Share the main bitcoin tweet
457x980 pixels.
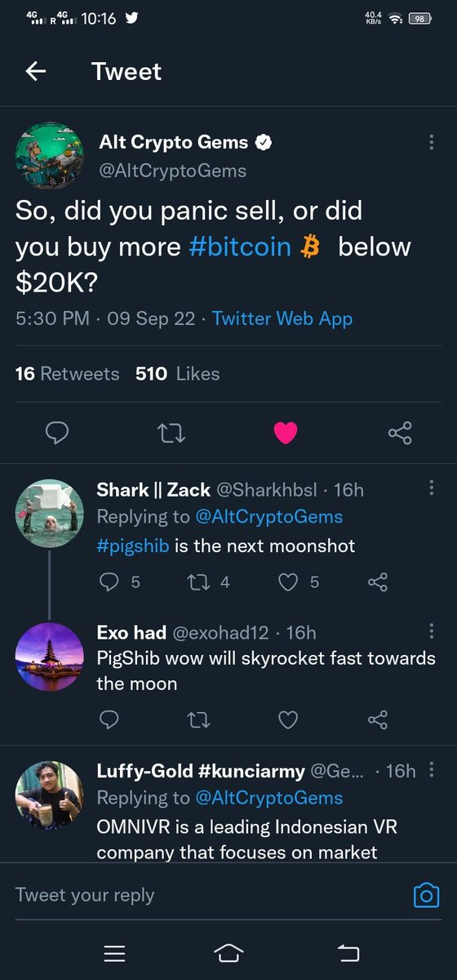[x=400, y=433]
